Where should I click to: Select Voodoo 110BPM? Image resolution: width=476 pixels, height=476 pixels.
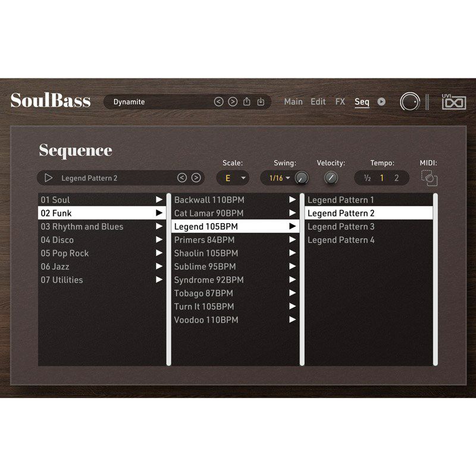click(235, 320)
